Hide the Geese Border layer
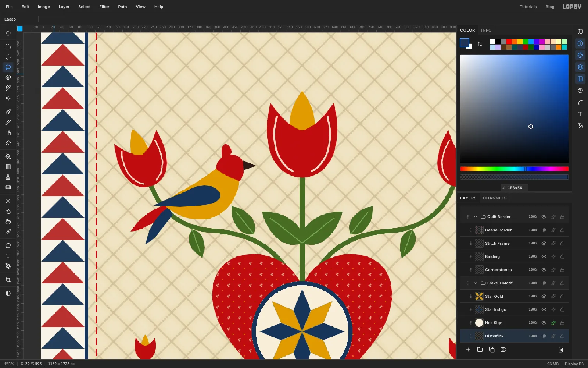Image resolution: width=588 pixels, height=368 pixels. [544, 230]
